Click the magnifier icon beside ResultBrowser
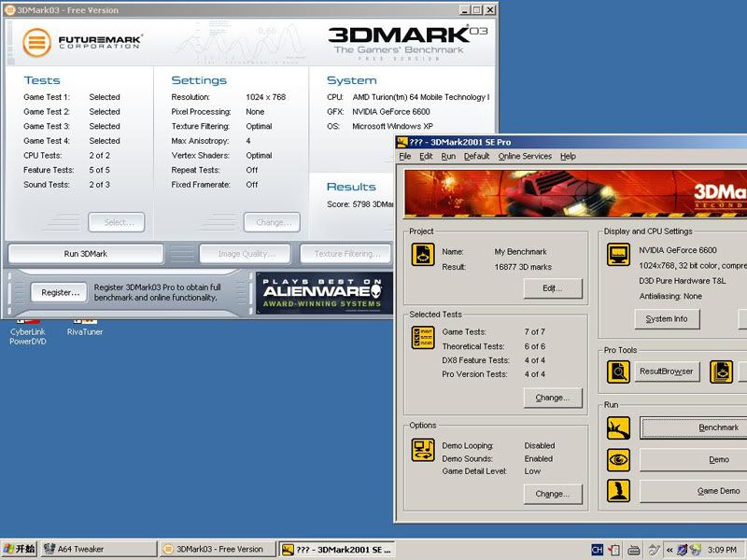Screen dimensions: 747x560 (x=618, y=371)
